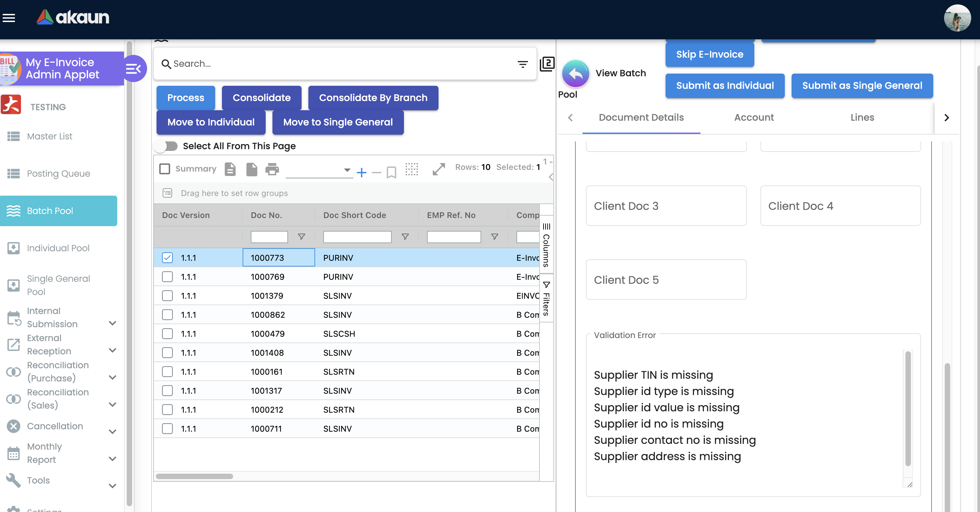Screen dimensions: 980x512
Task: Click the dotted grid layout icon
Action: point(412,169)
